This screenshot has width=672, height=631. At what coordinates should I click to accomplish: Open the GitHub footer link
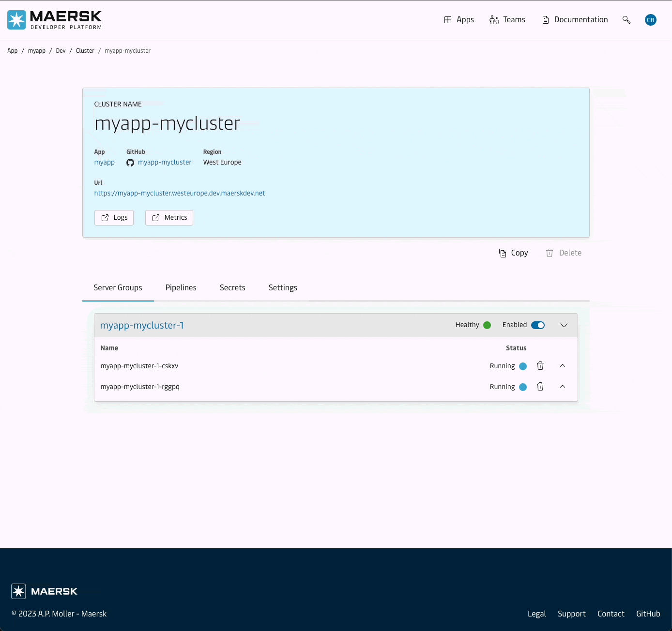[648, 614]
